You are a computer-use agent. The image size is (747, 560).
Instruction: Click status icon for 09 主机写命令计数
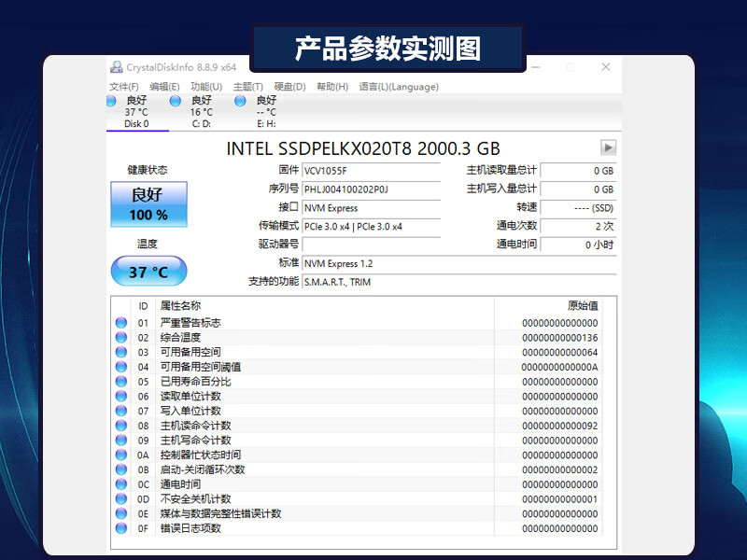(x=121, y=440)
